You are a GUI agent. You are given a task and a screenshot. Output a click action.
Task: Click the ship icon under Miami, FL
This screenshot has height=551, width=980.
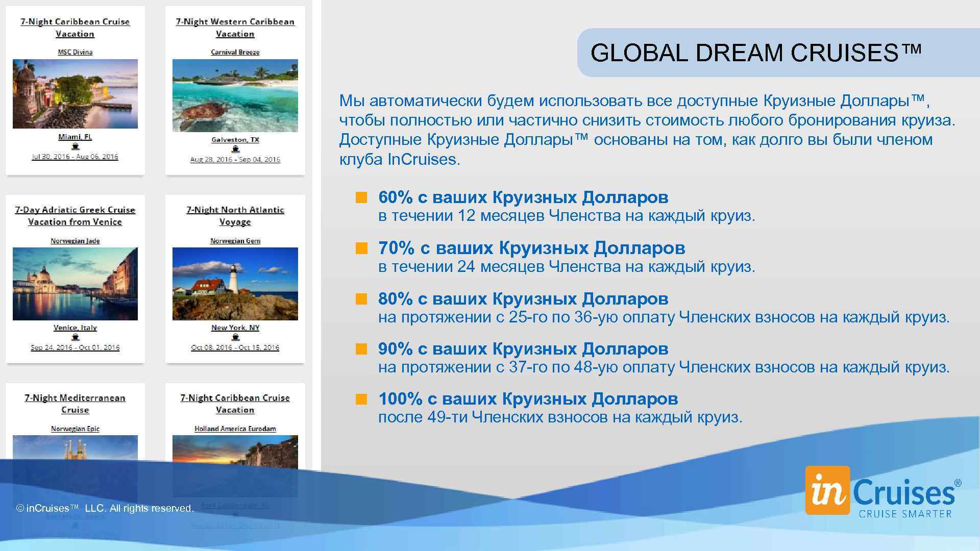pyautogui.click(x=75, y=147)
